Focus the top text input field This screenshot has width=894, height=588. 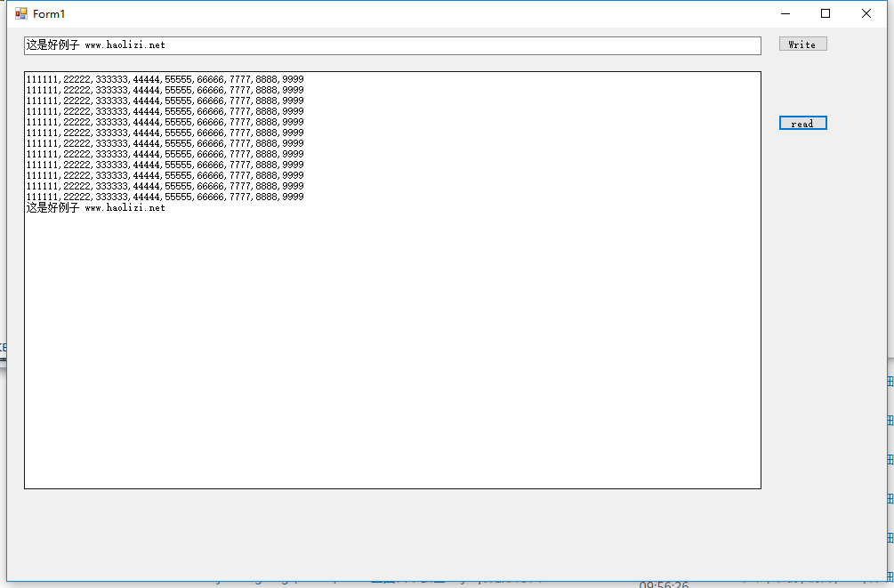pyautogui.click(x=392, y=45)
